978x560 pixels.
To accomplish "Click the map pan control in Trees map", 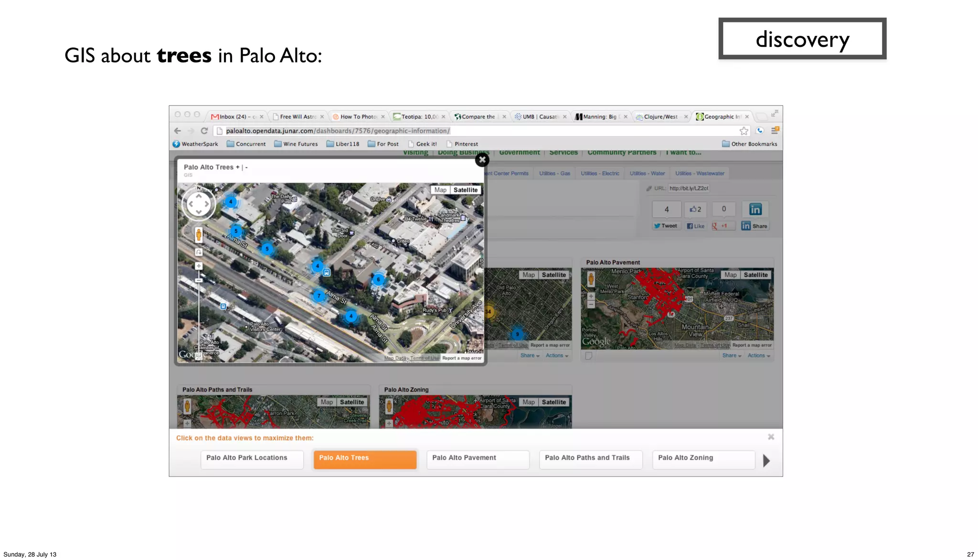I will (x=199, y=204).
